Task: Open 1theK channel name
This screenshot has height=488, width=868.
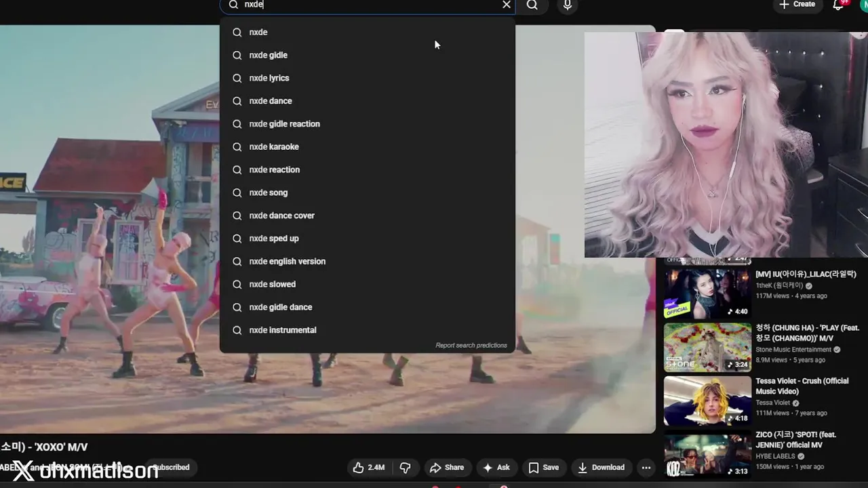Action: point(779,286)
